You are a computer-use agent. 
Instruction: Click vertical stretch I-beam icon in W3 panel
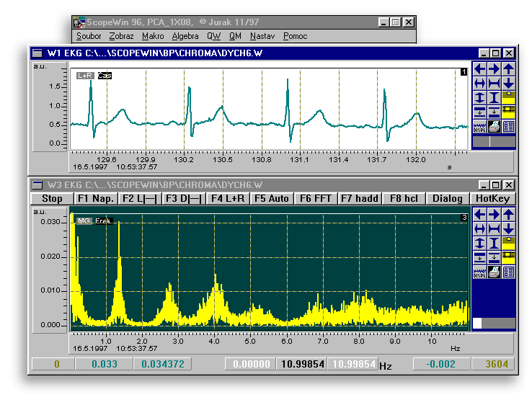coord(494,243)
